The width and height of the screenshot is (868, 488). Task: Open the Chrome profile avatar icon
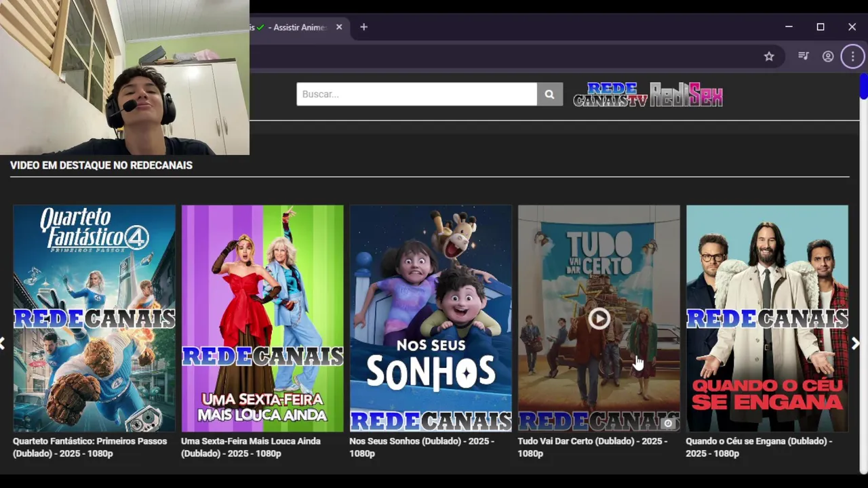[828, 57]
